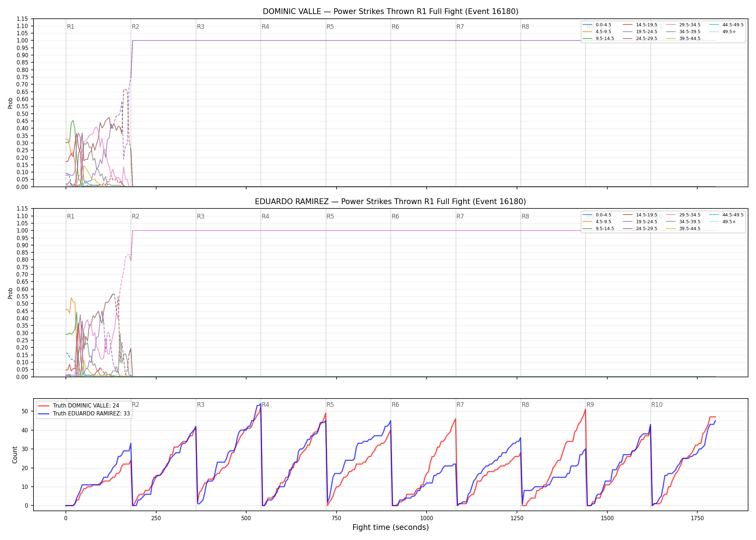This screenshot has width=756, height=540.
Task: Click the R1 round label in Eduardo Ramirez chart
Action: point(71,216)
